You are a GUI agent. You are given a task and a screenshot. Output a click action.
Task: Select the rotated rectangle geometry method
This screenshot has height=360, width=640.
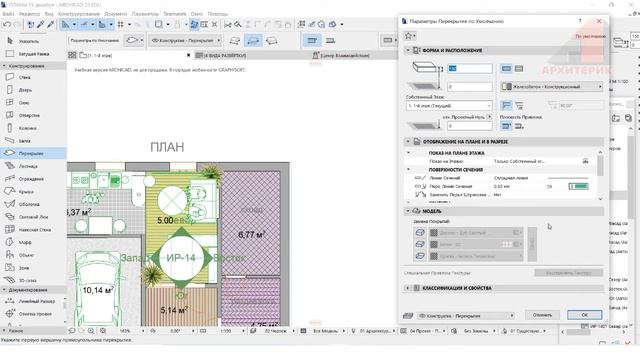[271, 40]
